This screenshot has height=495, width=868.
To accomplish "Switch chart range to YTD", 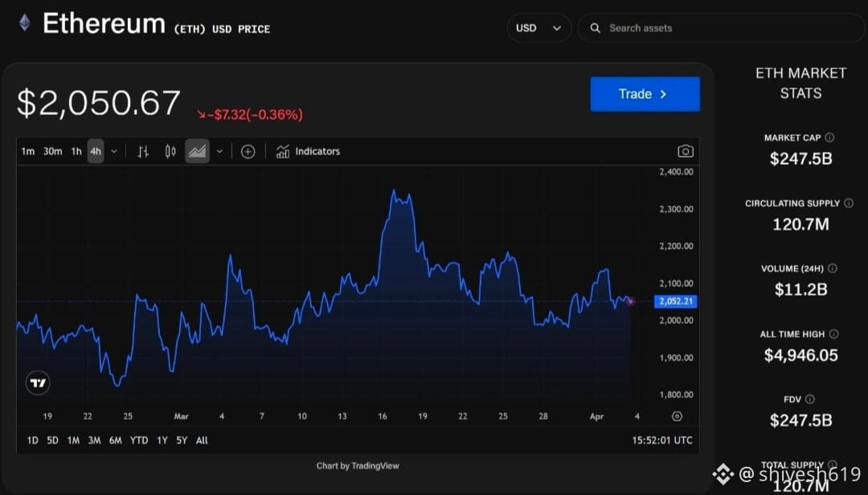I will (x=139, y=440).
